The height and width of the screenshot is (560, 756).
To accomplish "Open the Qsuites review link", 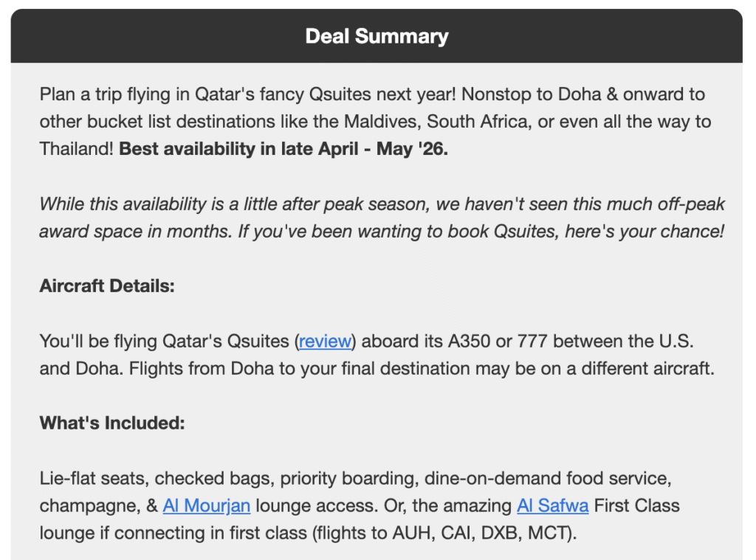I will (x=325, y=341).
